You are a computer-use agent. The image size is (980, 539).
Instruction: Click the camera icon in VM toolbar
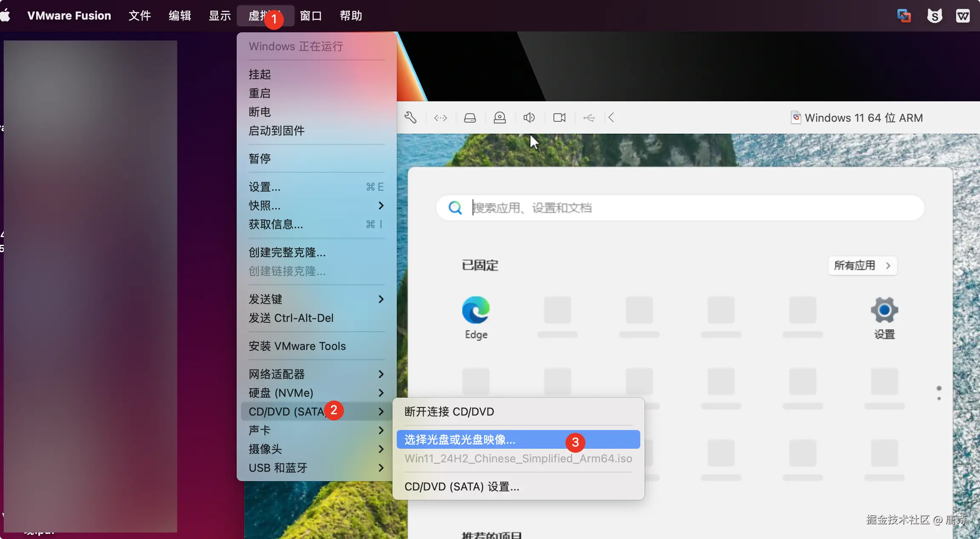(x=559, y=118)
